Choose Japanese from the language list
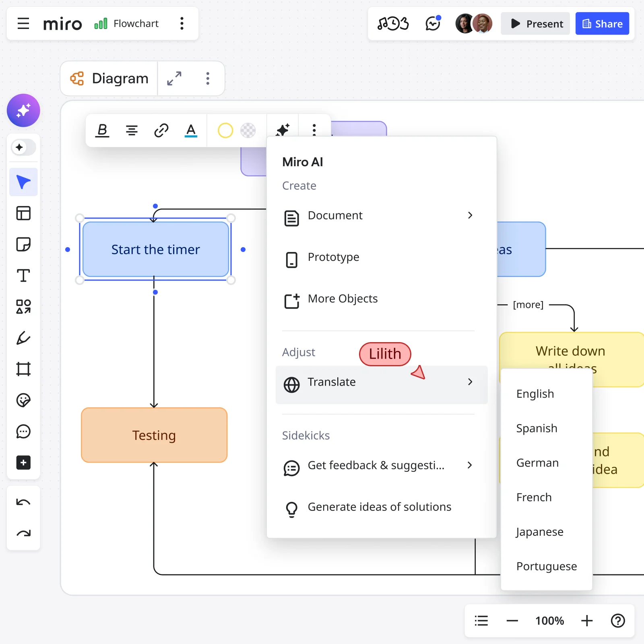 [539, 531]
